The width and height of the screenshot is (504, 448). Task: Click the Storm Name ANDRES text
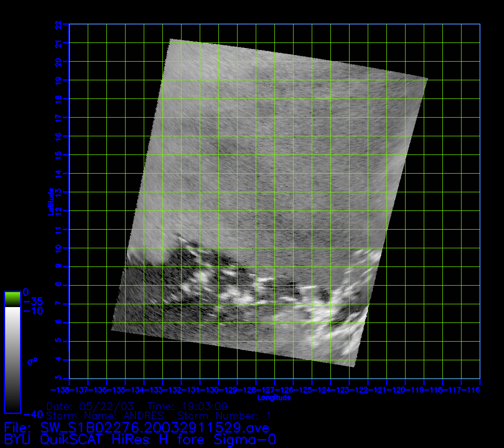coord(105,415)
